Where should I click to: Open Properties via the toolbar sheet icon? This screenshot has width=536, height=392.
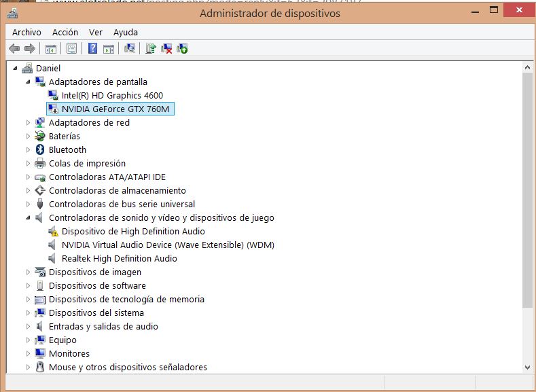[71, 48]
